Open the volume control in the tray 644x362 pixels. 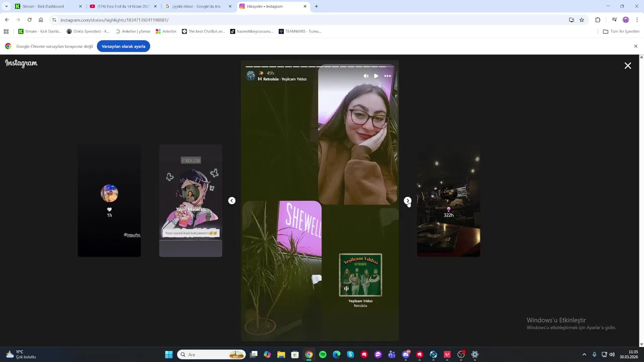(612, 354)
